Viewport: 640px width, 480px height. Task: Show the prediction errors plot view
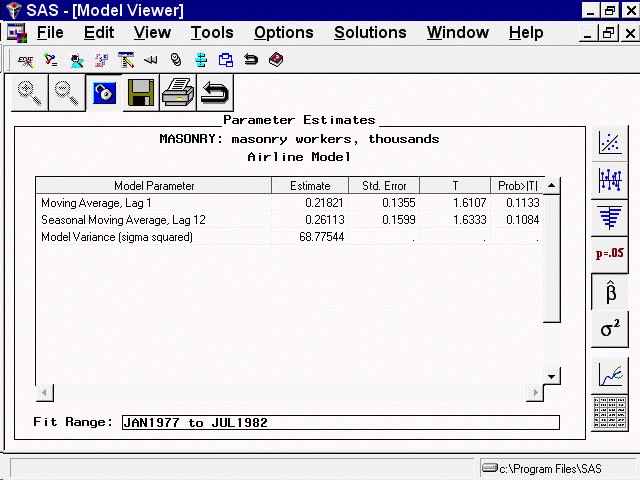tap(610, 180)
